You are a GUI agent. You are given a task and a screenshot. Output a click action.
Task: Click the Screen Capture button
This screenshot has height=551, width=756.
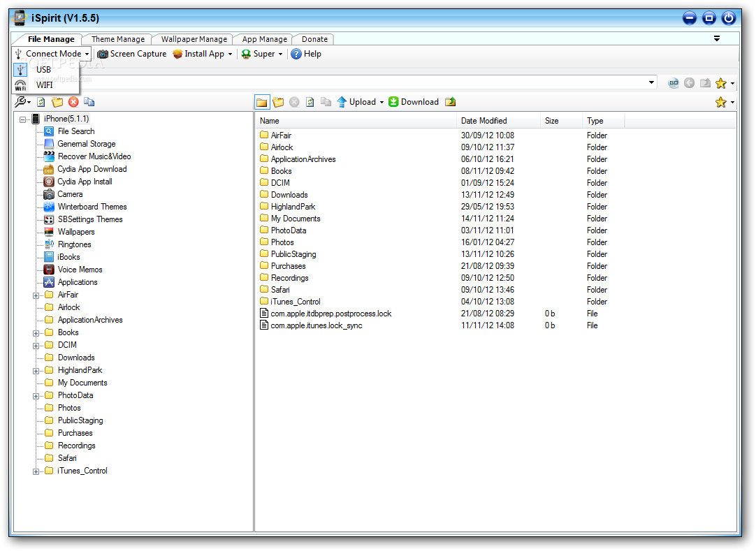coord(131,54)
